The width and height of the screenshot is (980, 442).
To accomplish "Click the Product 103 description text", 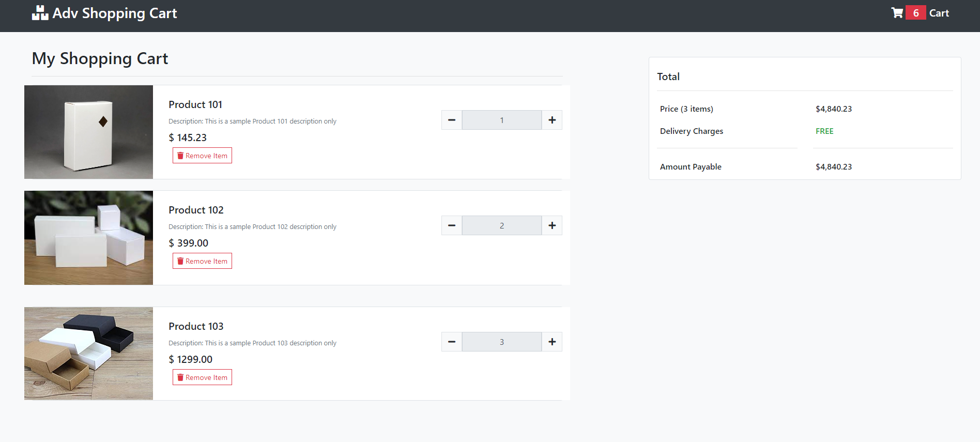I will (252, 343).
